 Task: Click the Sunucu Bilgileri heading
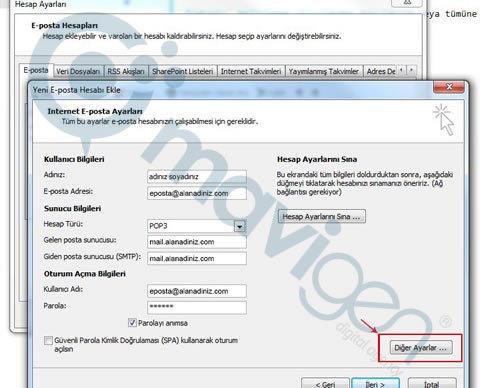(x=72, y=209)
